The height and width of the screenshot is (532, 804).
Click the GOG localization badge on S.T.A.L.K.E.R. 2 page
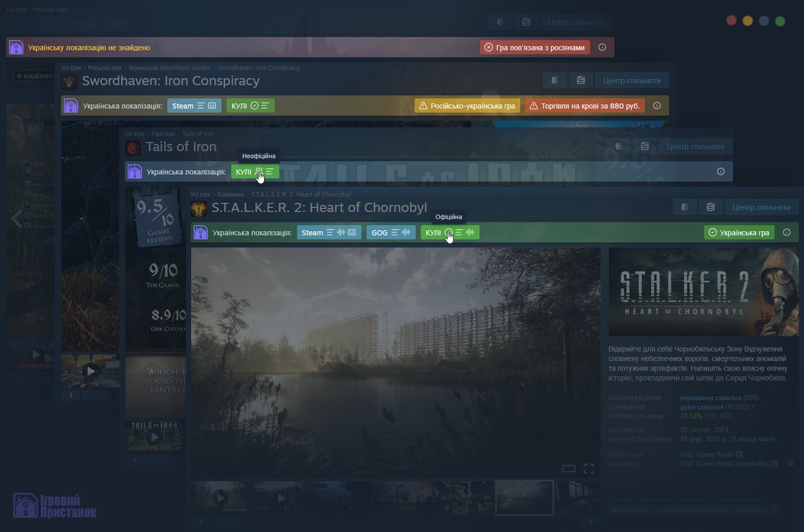click(391, 232)
